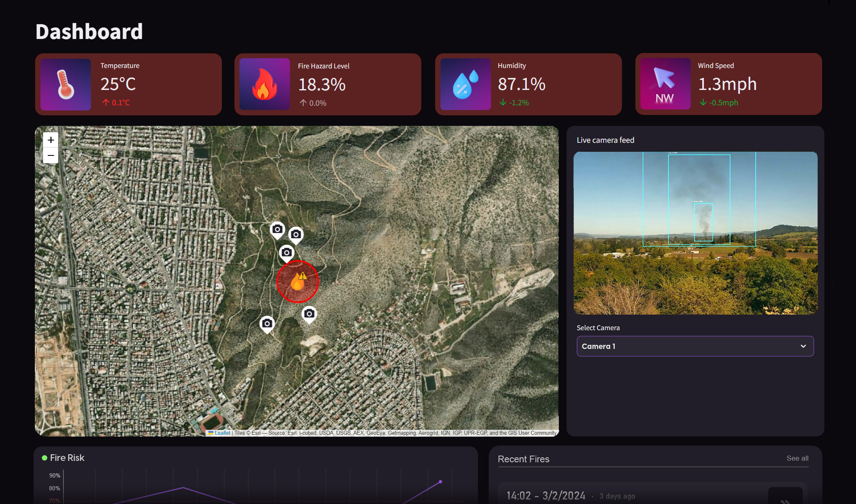Zoom out on the map
The image size is (856, 504).
(51, 156)
